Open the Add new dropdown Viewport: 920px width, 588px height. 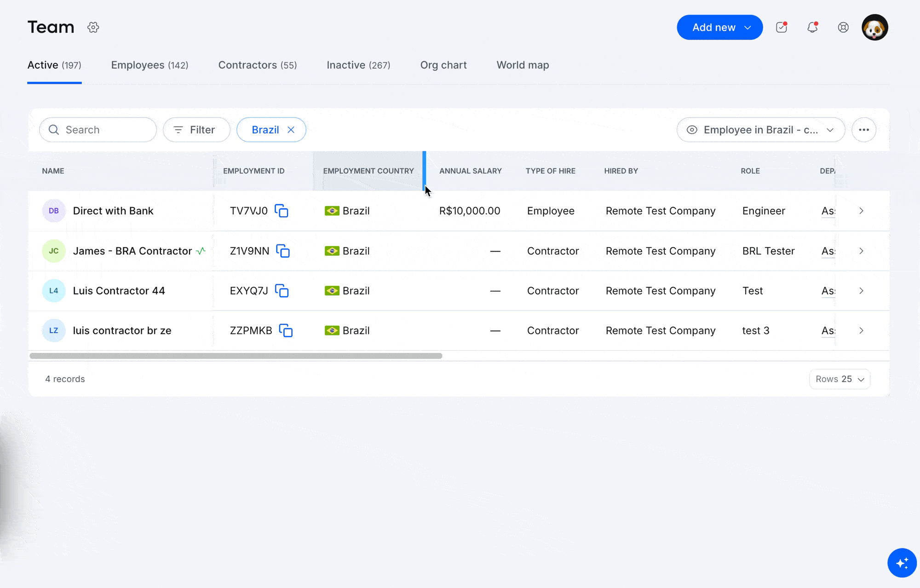(719, 27)
